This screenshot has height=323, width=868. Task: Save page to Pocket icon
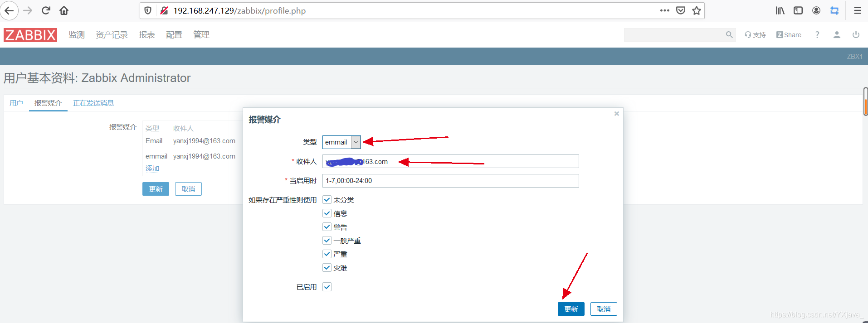(681, 10)
